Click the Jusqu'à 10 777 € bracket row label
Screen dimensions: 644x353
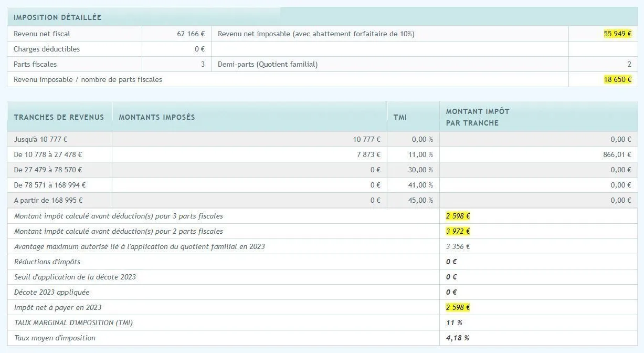coord(40,139)
